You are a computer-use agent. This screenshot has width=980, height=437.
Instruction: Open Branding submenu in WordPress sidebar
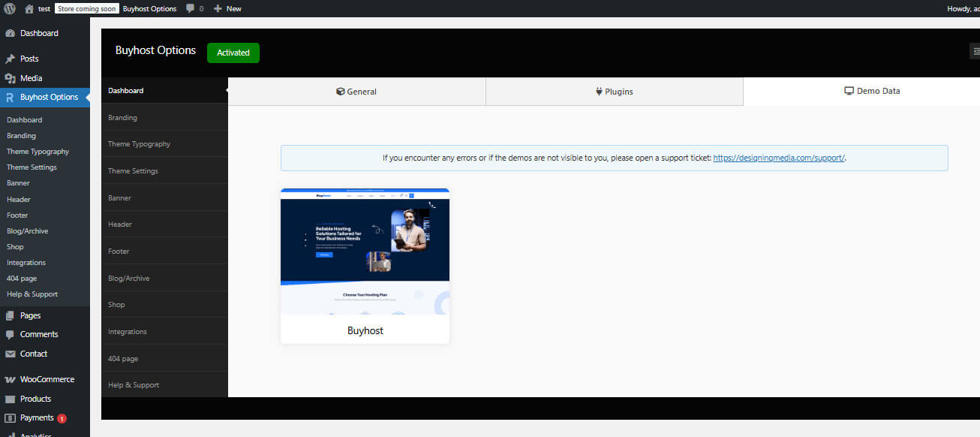click(x=21, y=136)
